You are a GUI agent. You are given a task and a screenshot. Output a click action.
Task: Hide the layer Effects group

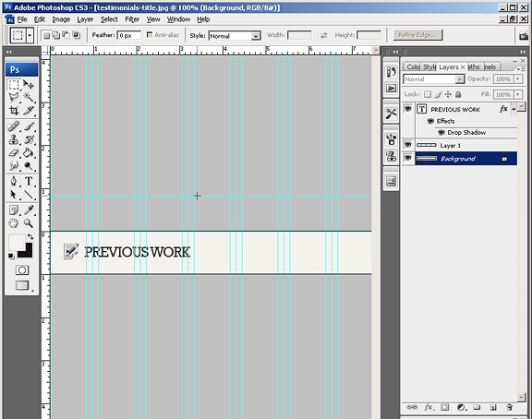pyautogui.click(x=430, y=121)
